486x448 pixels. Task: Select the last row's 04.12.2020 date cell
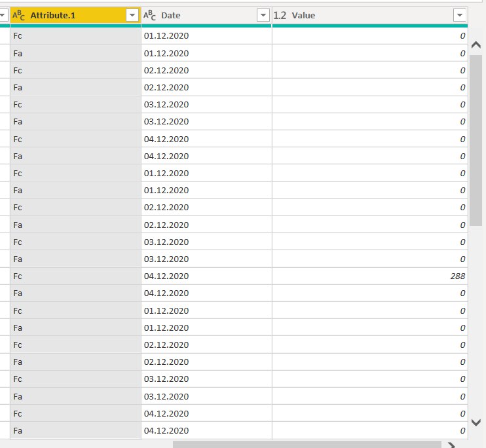click(x=206, y=430)
